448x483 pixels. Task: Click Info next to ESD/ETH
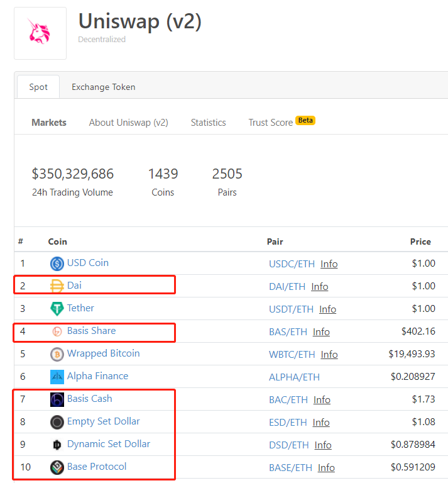321,423
